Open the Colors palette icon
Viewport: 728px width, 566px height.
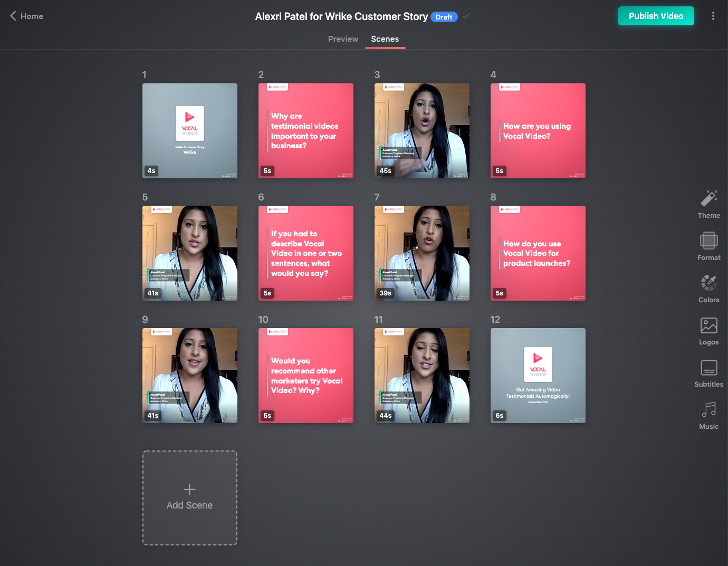coord(708,283)
